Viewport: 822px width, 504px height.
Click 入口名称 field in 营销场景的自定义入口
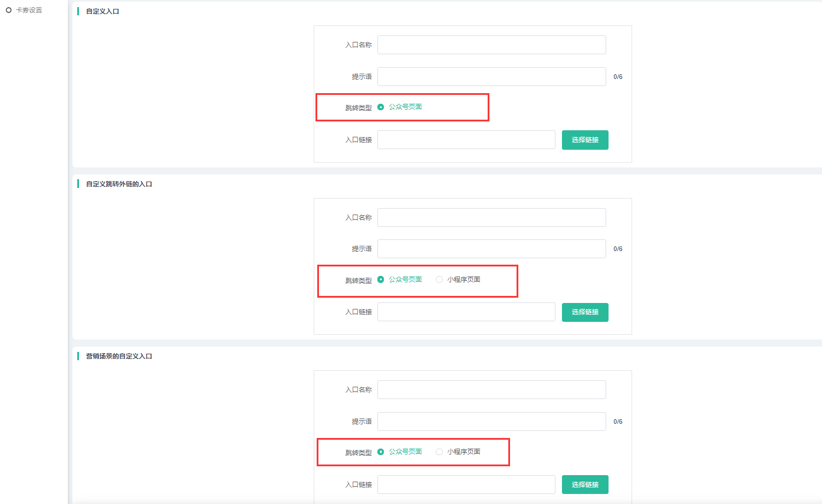pos(491,390)
